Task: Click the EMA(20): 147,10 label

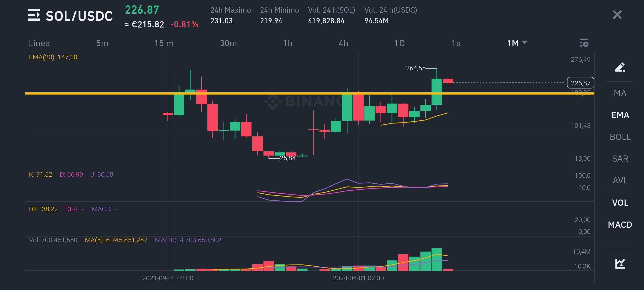Action: point(53,57)
